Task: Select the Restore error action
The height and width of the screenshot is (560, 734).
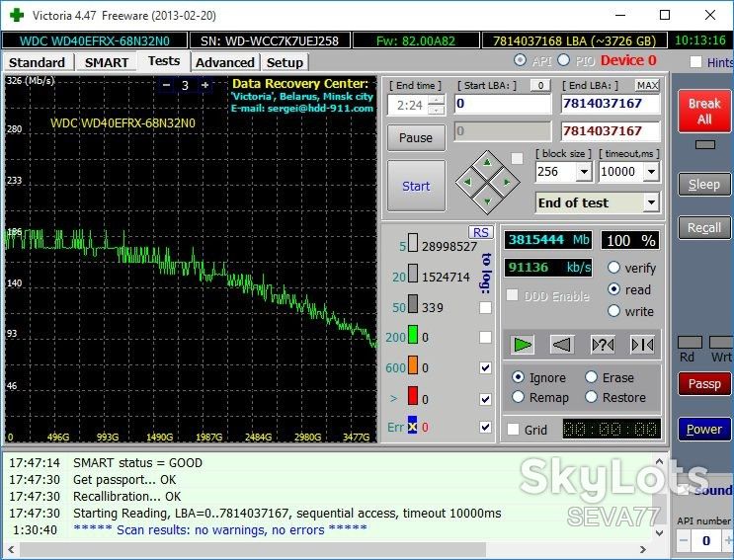Action: click(591, 397)
